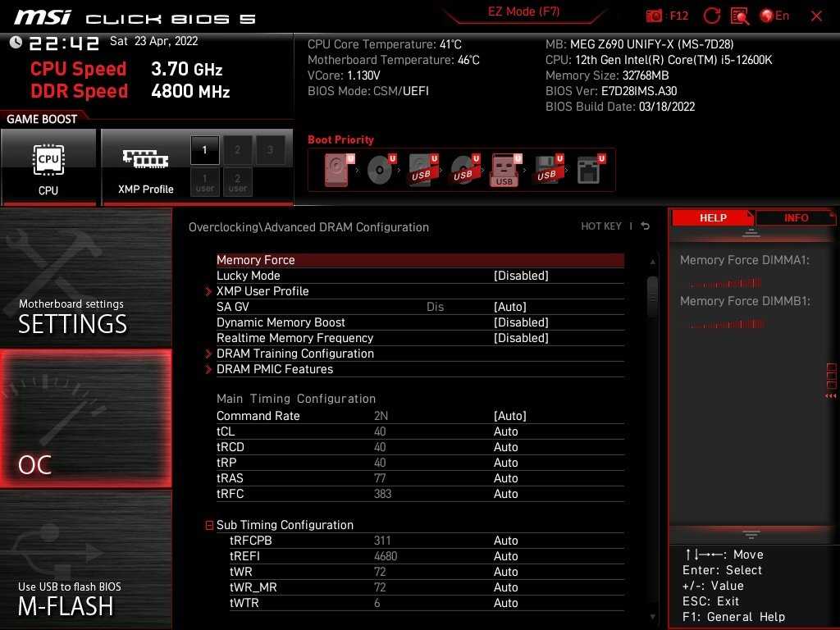Select the network boot device icon
This screenshot has width=840, height=630.
[x=588, y=171]
